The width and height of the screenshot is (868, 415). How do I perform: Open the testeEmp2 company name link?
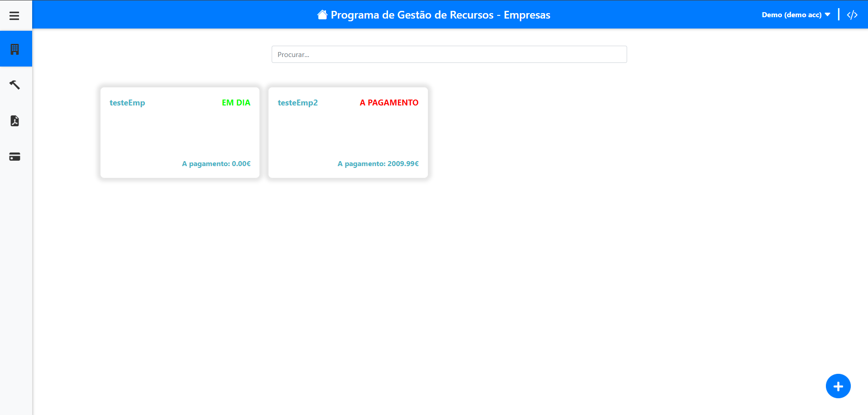click(297, 103)
